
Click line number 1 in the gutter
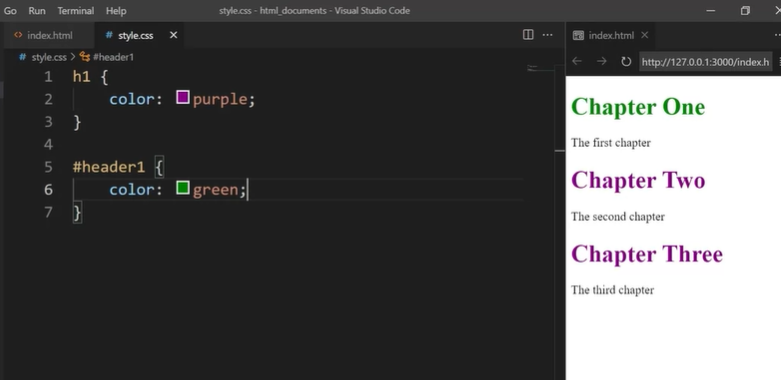(x=48, y=77)
